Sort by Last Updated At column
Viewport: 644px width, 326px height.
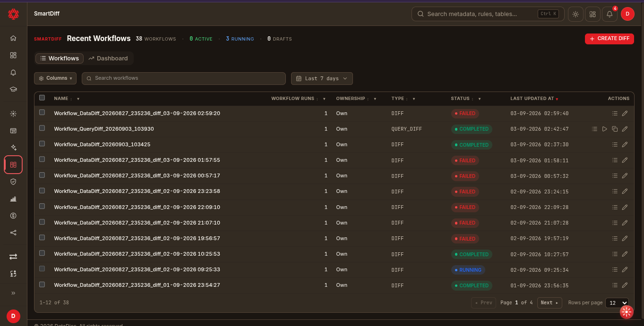534,99
